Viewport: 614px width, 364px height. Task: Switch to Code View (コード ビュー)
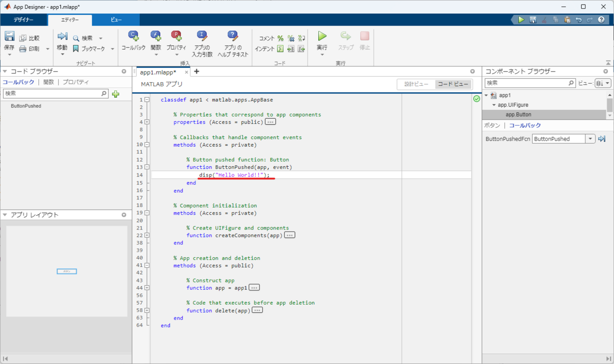[453, 84]
